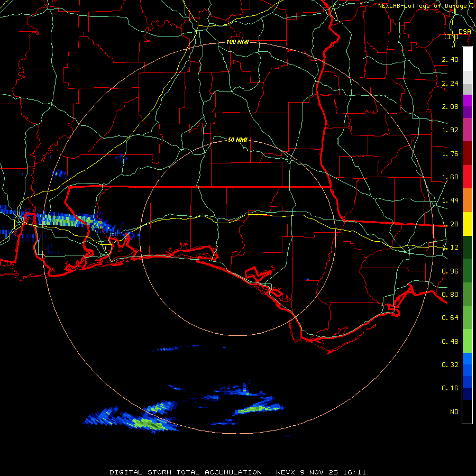Click the DIGITAL STORM TOTAL ACCUMULATION title
This screenshot has height=476, width=476.
click(x=186, y=472)
